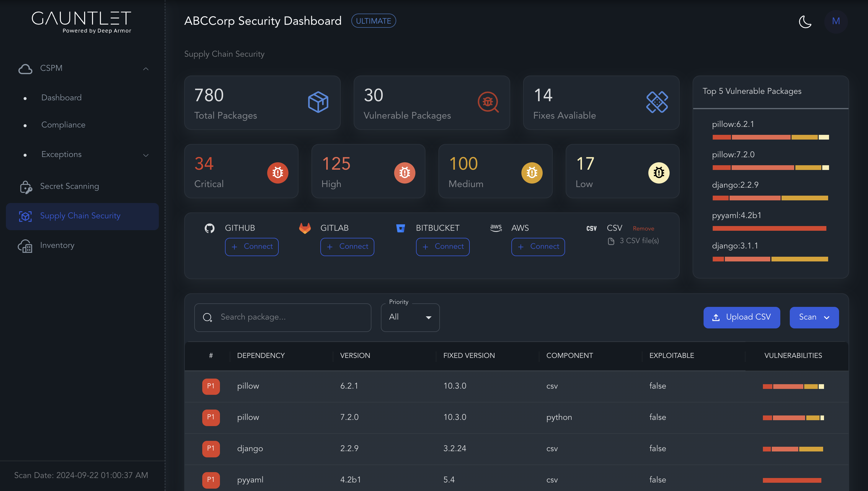The image size is (868, 491).
Task: Click the Fixes Available bandage icon
Action: [657, 102]
